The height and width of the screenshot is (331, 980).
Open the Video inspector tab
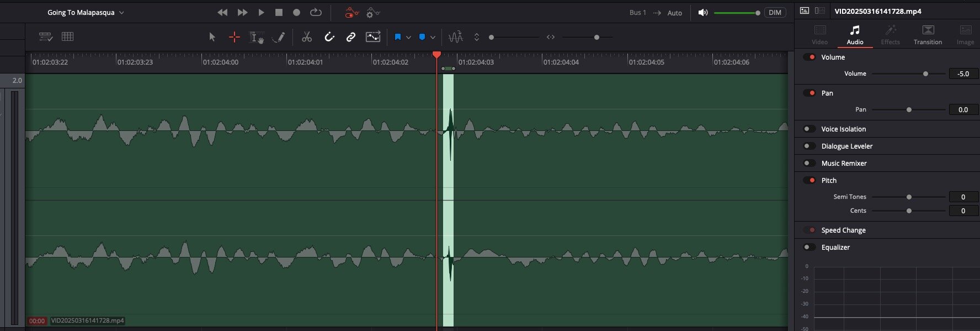820,34
